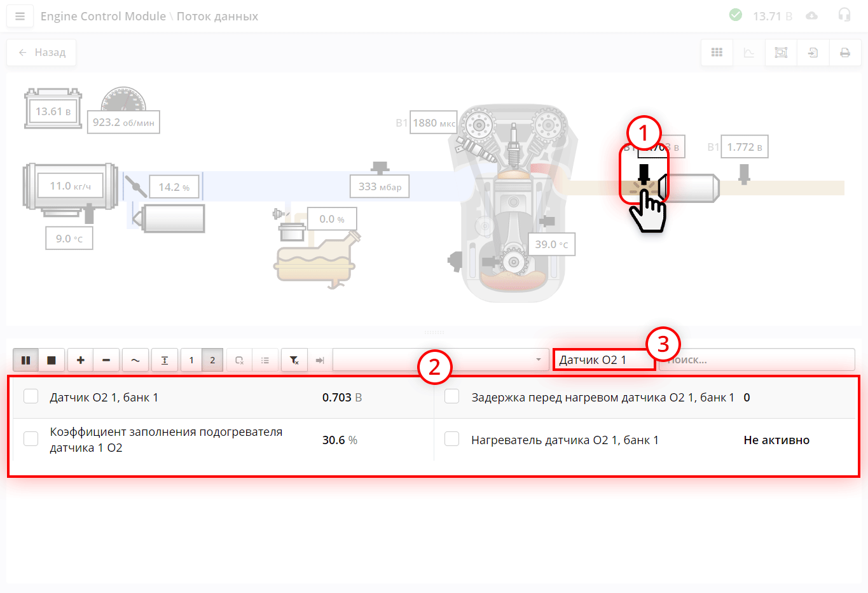Check Коэффициент заполнения подогревателя checkbox
The image size is (868, 593).
31,439
